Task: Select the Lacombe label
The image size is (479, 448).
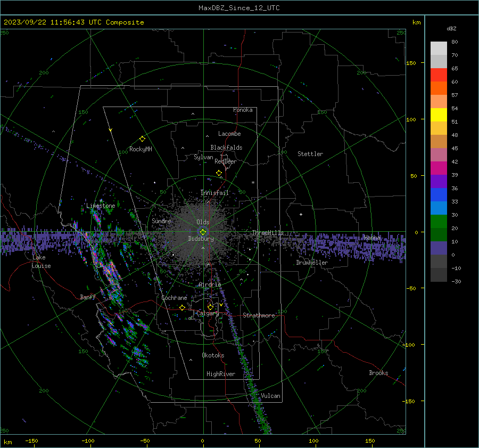Action: click(x=229, y=134)
